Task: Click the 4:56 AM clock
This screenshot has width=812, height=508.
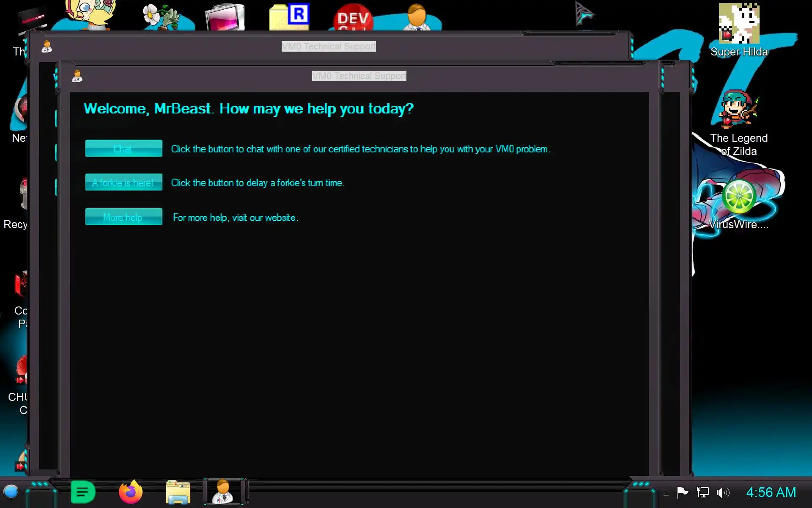Action: (771, 492)
